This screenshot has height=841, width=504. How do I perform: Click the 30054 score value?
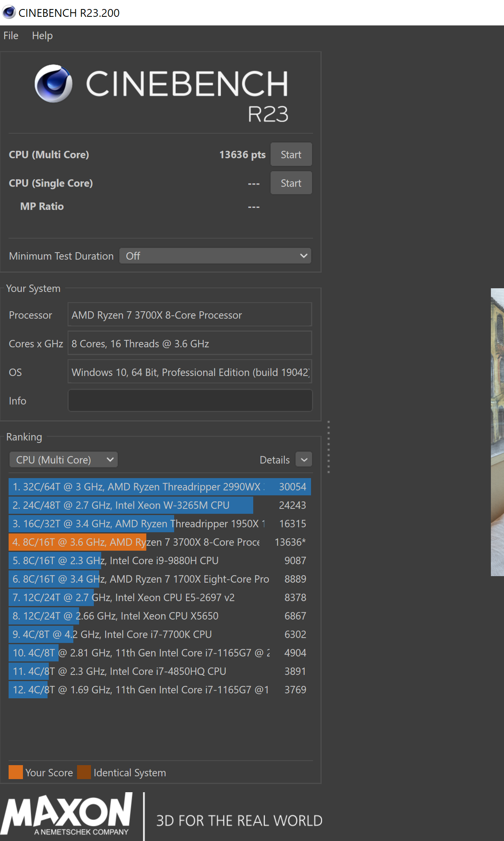coord(293,487)
